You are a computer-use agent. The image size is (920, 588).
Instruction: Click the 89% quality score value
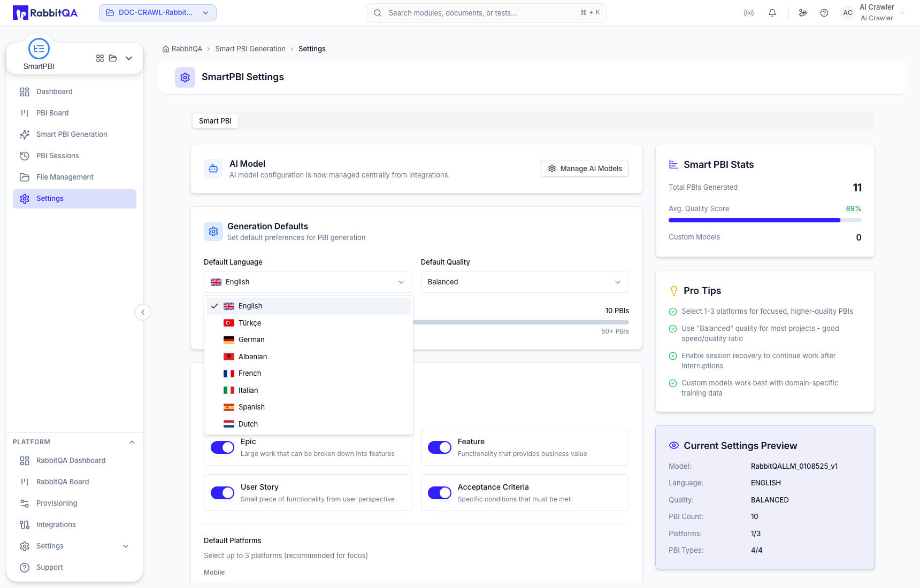click(854, 209)
